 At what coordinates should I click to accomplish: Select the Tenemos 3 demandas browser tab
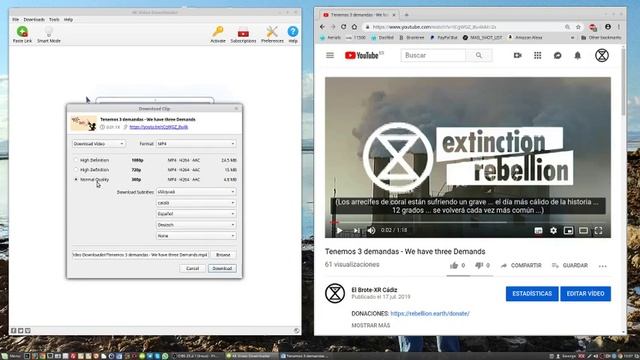coord(358,15)
